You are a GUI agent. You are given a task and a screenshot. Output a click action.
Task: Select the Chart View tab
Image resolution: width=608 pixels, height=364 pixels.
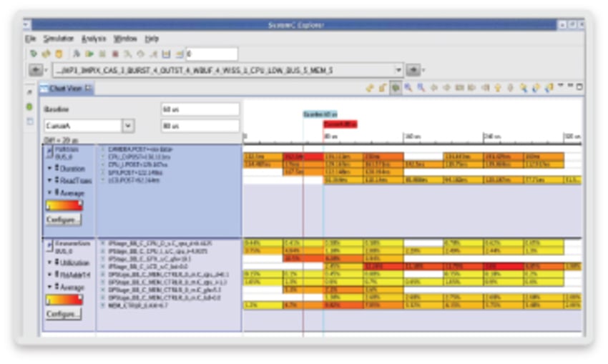(x=65, y=88)
